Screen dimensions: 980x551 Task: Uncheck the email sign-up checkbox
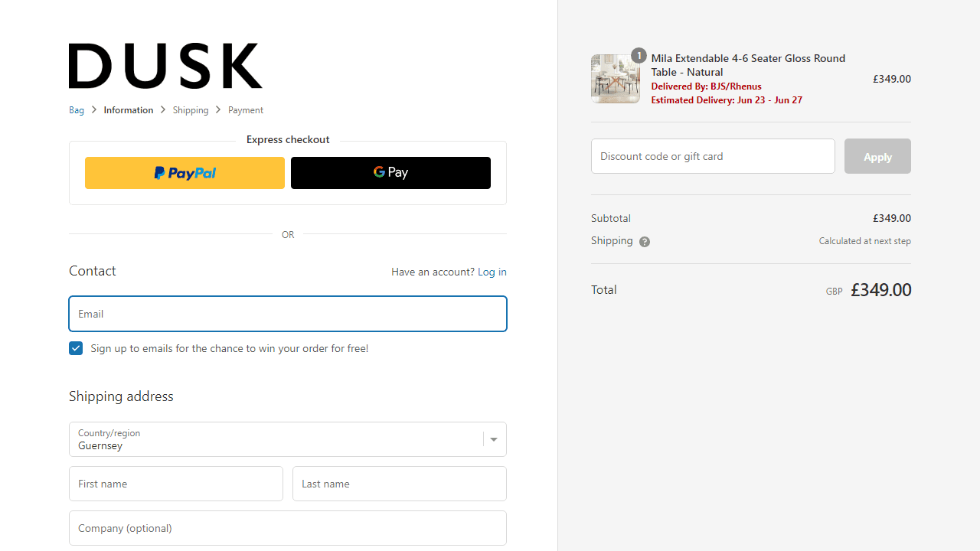pos(76,348)
